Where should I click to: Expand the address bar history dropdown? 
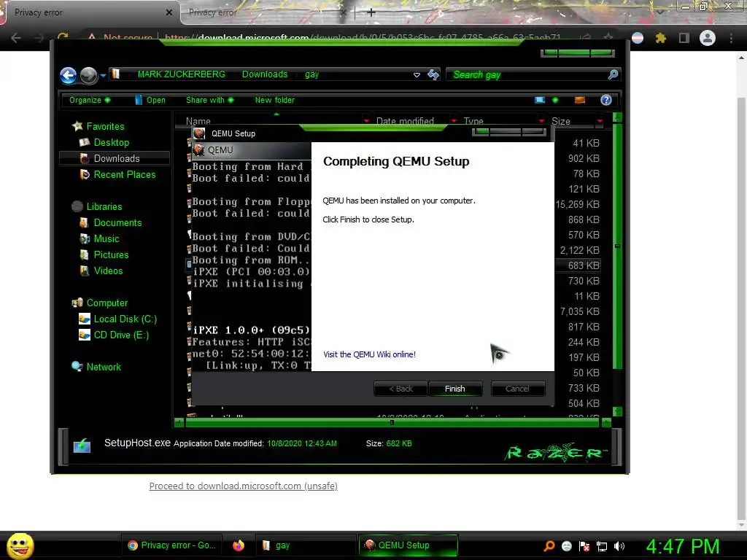pyautogui.click(x=417, y=75)
